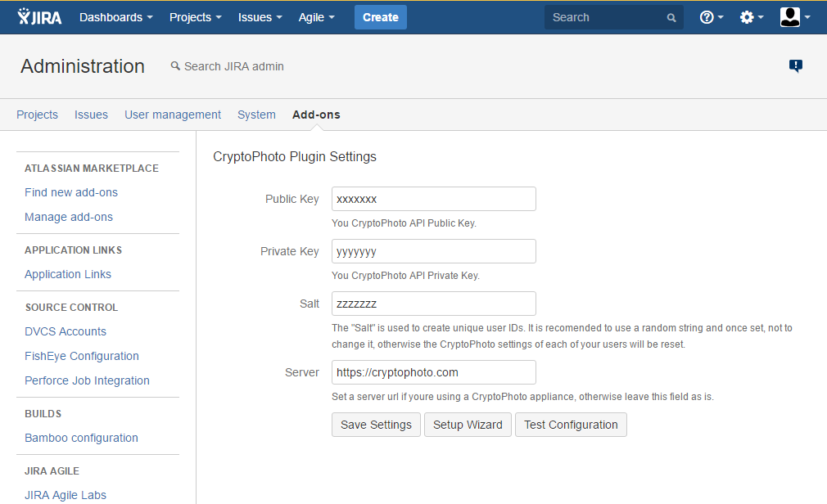Open Perforce Job Integration link
Screen dimensions: 827x504
pos(87,380)
